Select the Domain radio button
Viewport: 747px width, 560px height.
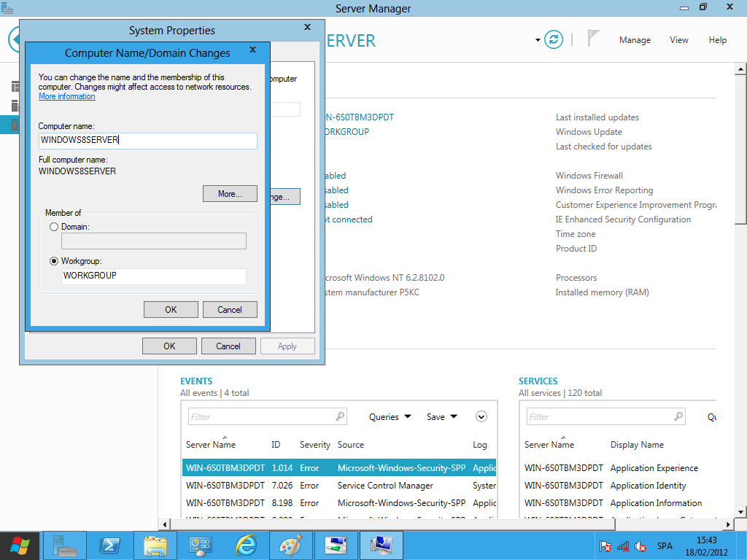click(54, 227)
